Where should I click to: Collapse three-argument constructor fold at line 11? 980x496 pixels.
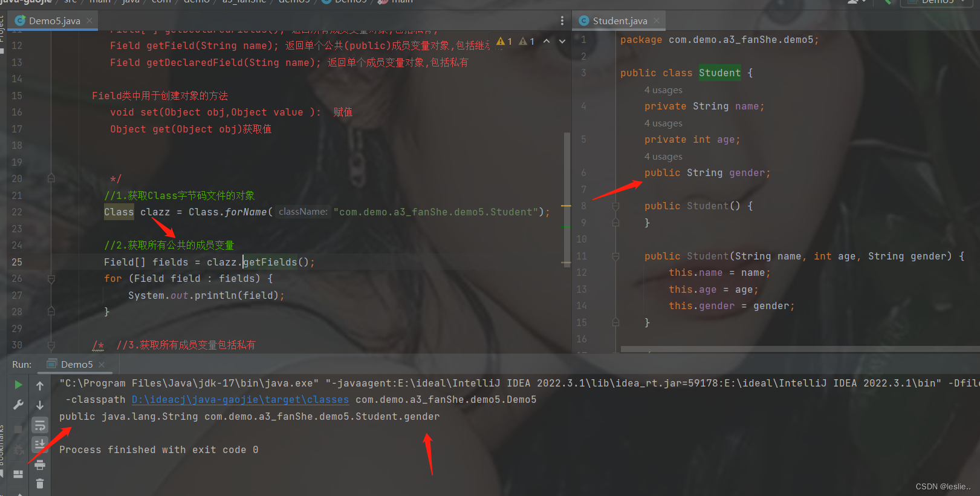pyautogui.click(x=616, y=256)
